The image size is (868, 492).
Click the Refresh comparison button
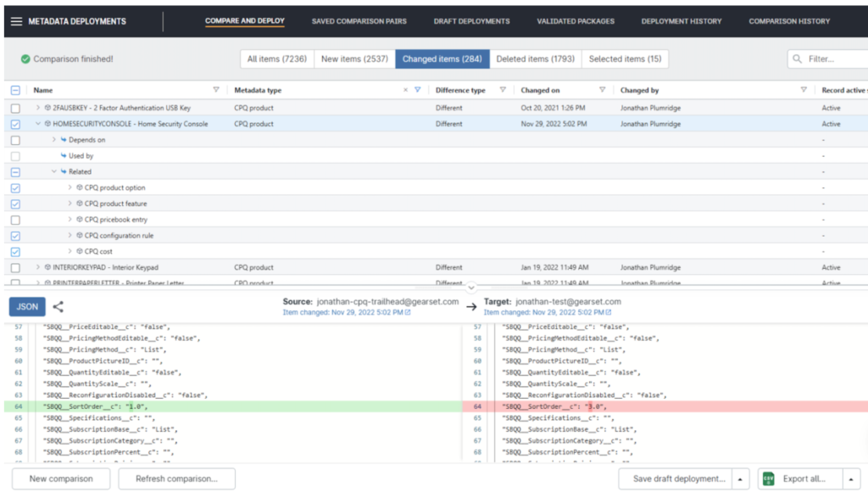tap(176, 478)
